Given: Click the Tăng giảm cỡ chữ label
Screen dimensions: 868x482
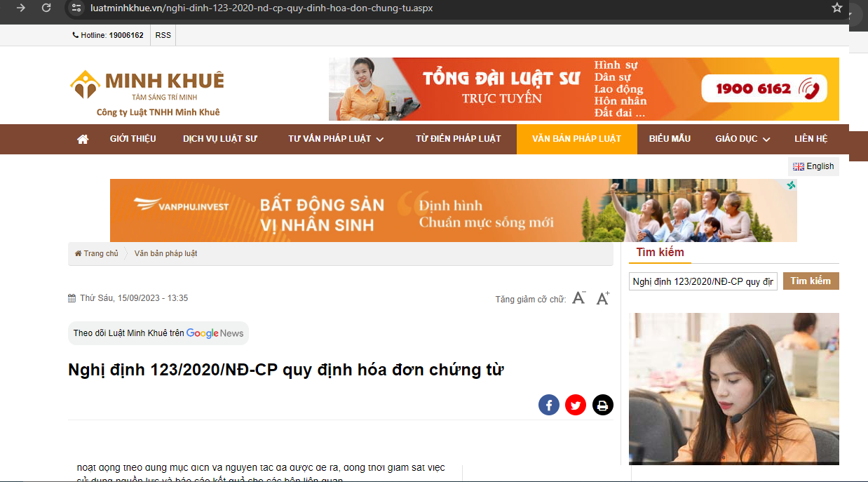Looking at the screenshot, I should (531, 300).
